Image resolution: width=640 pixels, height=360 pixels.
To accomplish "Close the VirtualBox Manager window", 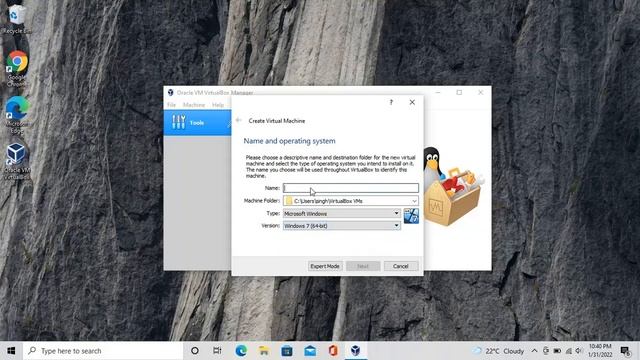I will pos(480,93).
